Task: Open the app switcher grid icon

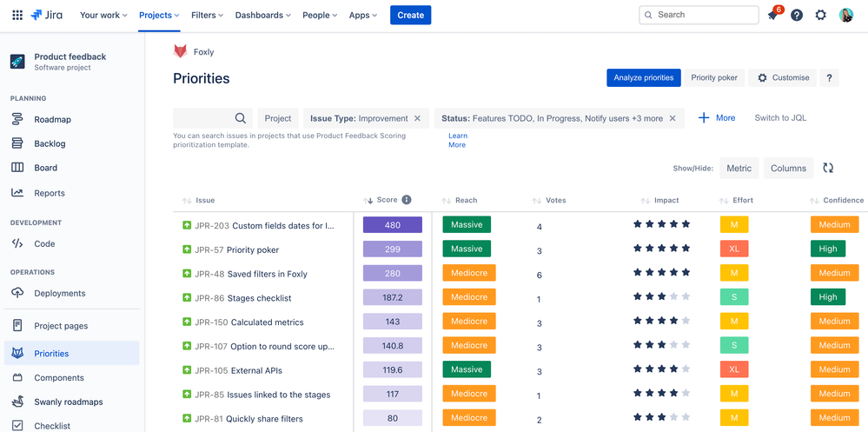Action: pos(17,15)
